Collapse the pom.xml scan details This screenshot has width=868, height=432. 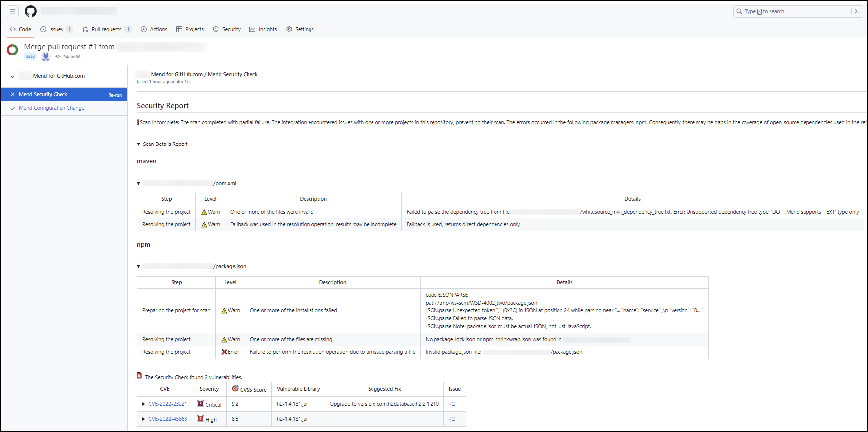tap(139, 183)
